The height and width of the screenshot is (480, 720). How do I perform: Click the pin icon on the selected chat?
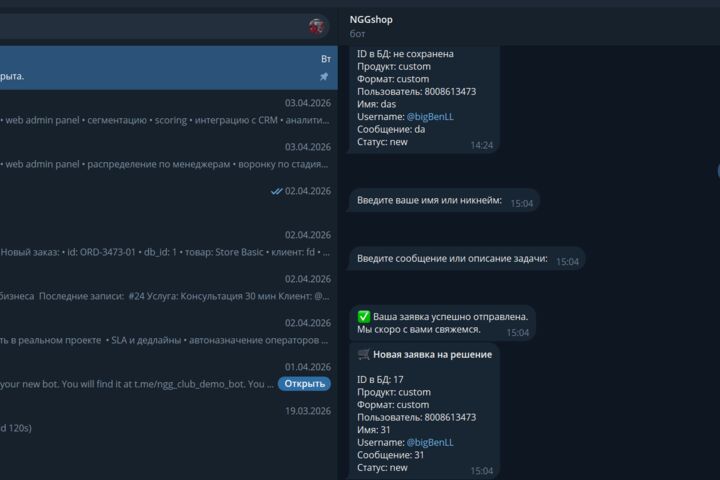(x=324, y=76)
